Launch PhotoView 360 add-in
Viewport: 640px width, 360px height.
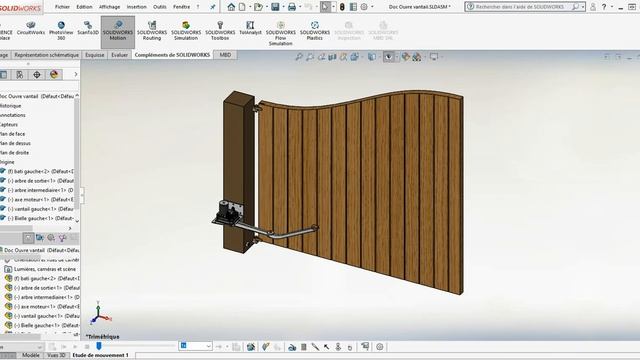(x=61, y=31)
